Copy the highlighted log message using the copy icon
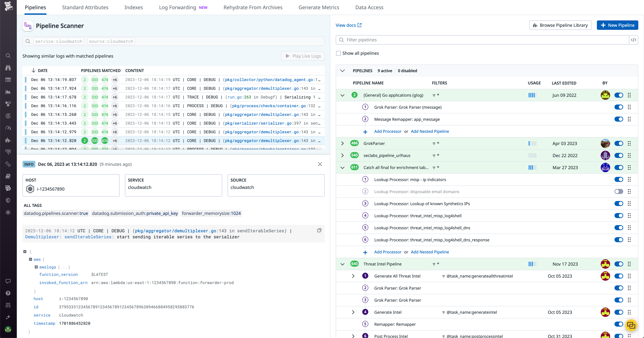The height and width of the screenshot is (338, 644). tap(319, 230)
